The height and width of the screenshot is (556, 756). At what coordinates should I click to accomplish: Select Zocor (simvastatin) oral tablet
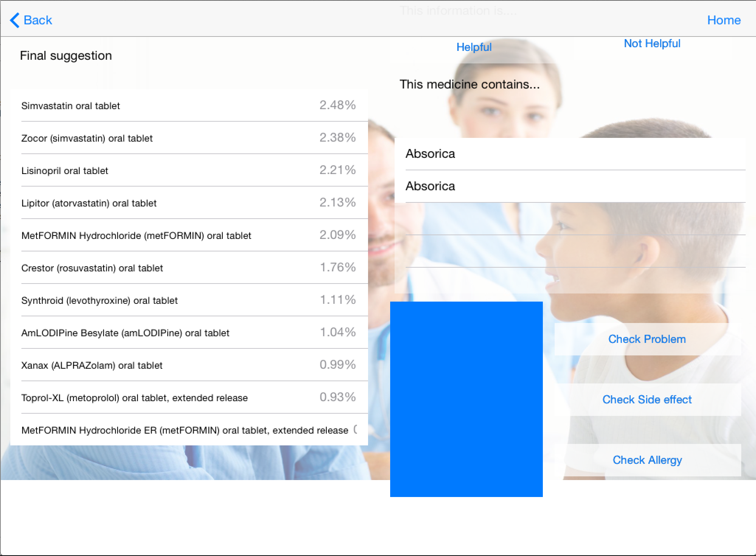[x=189, y=138]
